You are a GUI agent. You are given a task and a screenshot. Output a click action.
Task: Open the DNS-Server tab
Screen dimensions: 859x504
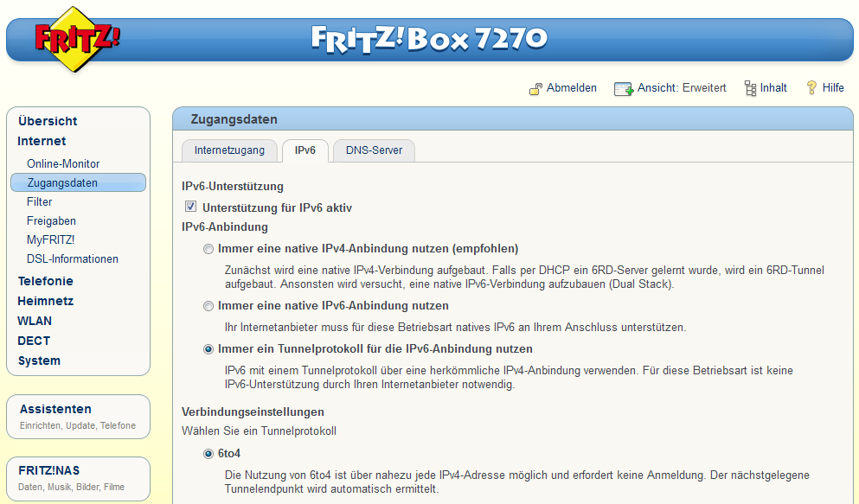374,150
